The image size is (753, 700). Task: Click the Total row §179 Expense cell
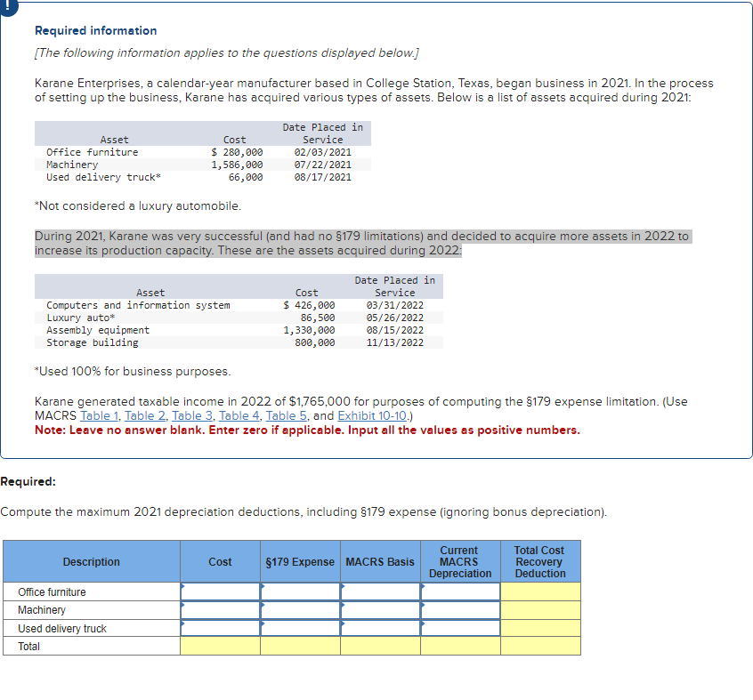[301, 646]
